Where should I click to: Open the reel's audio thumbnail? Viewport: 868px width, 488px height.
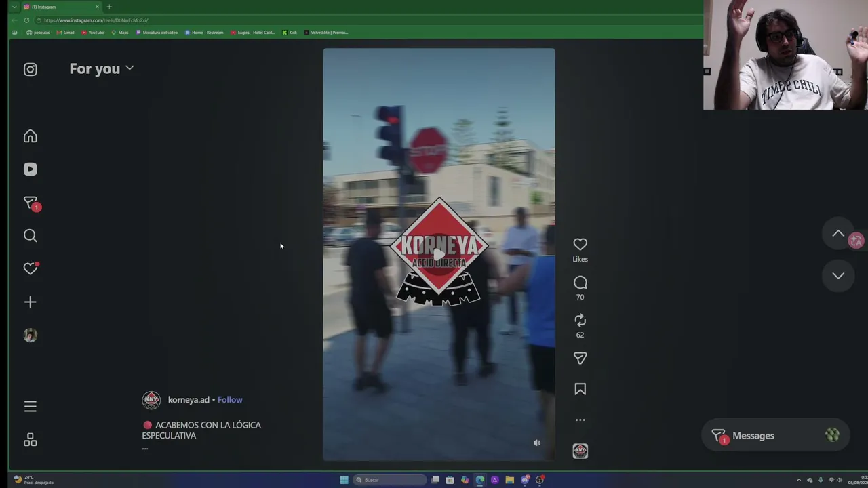pyautogui.click(x=580, y=451)
